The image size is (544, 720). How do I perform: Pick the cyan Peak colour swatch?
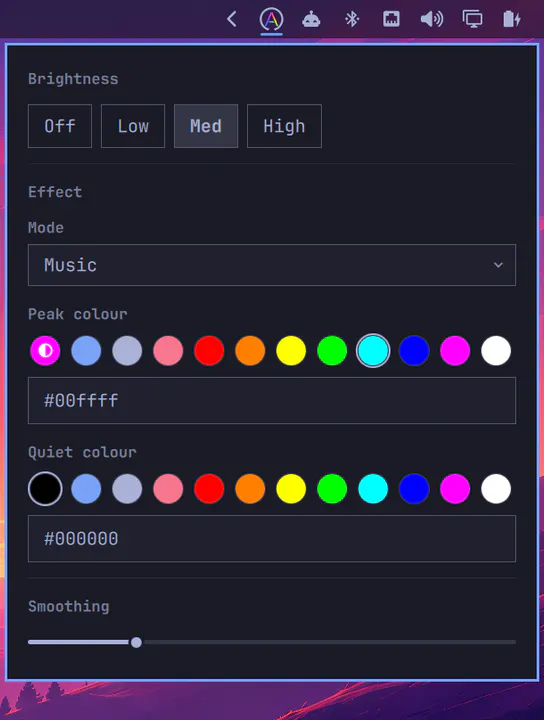click(x=373, y=351)
